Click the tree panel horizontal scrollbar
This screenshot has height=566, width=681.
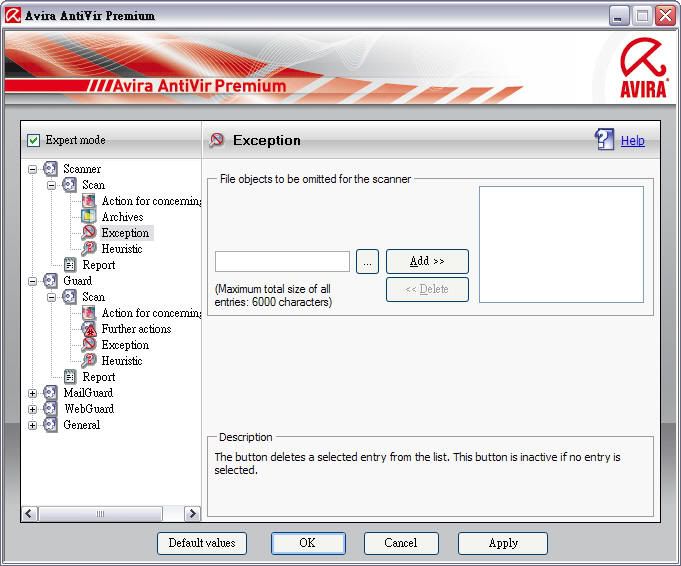(100, 513)
